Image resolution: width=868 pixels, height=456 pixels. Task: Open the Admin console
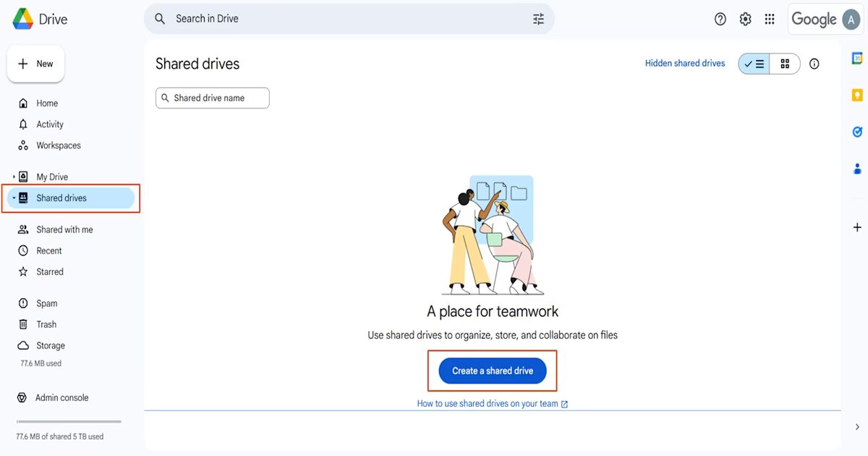tap(62, 397)
